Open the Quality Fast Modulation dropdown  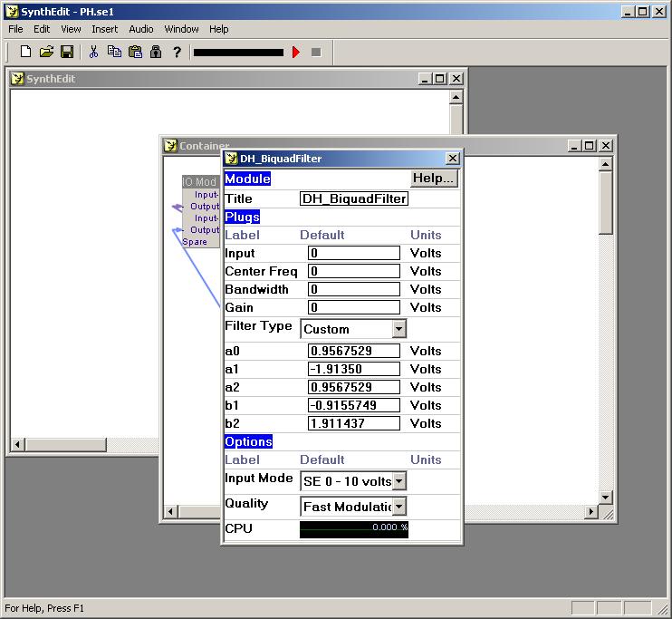coord(353,507)
